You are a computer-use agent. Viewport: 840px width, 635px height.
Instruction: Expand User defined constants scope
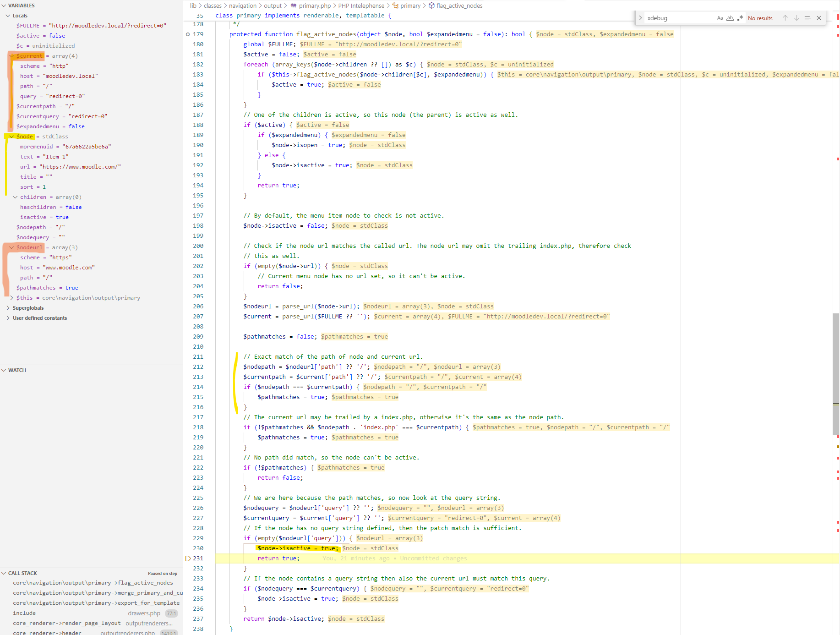pos(8,318)
